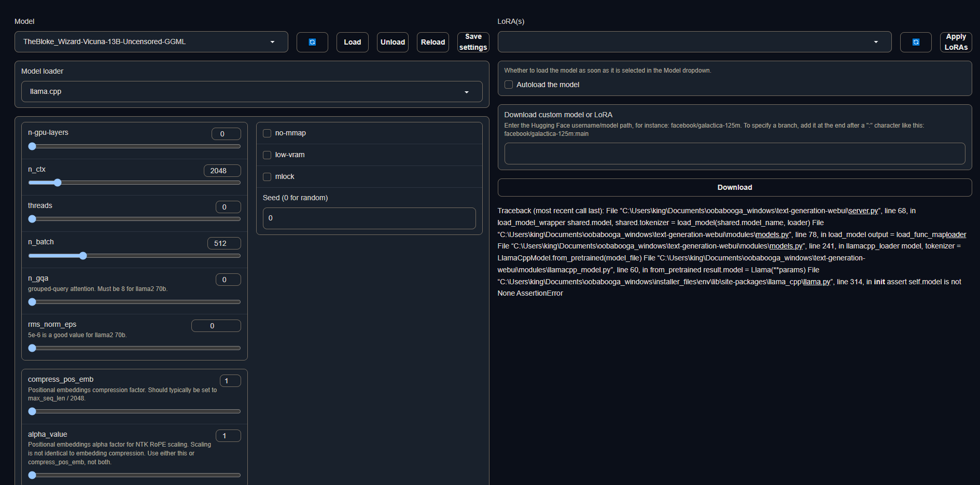Click the Seed input field
This screenshot has height=485, width=980.
[369, 218]
